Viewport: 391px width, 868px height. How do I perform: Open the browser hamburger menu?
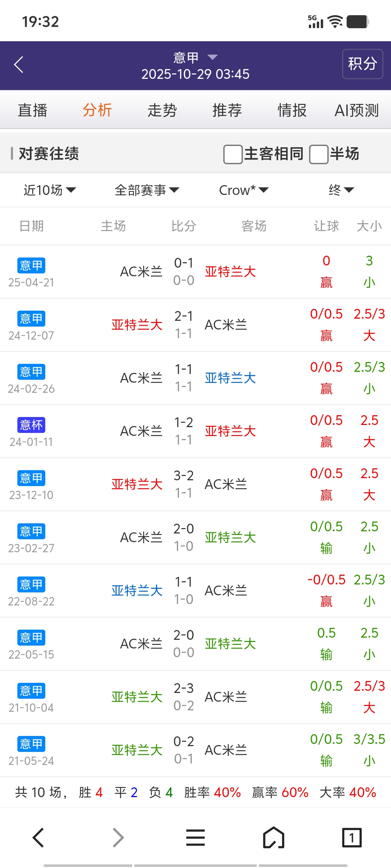point(195,837)
